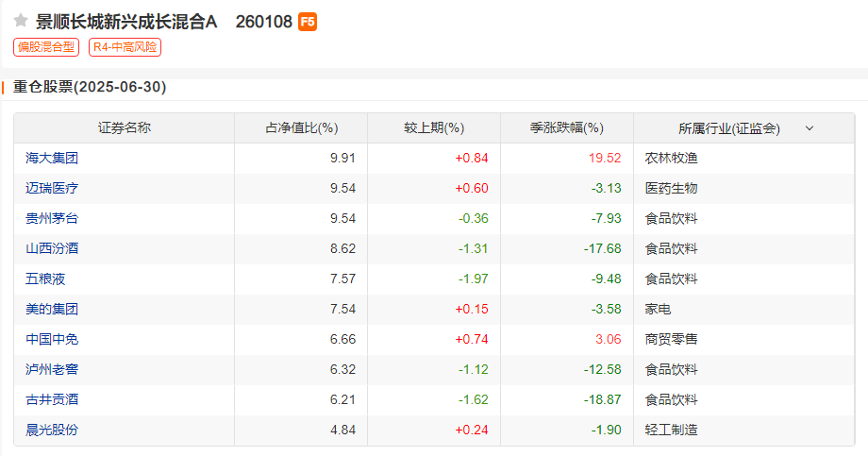
Task: Select the -17.68 quarterly change cell
Action: point(602,249)
